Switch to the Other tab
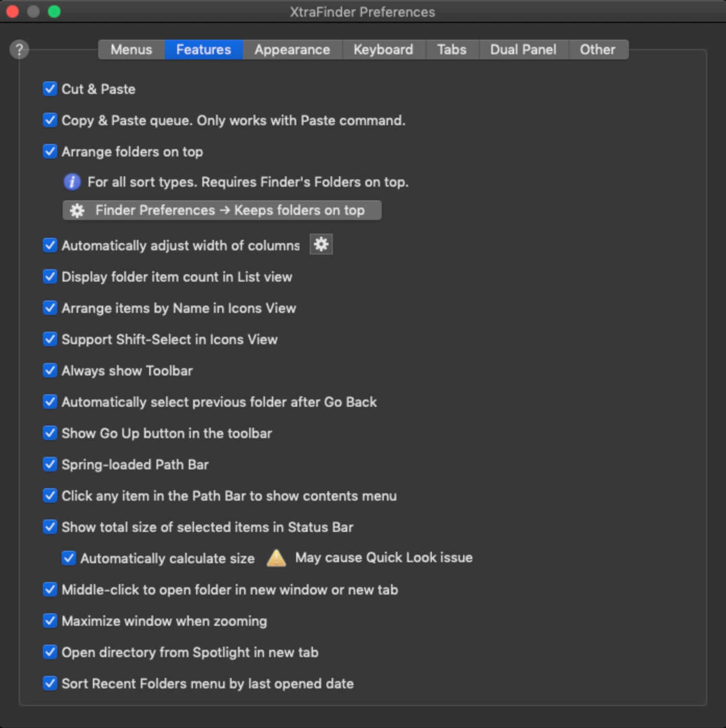The image size is (726, 728). [598, 50]
